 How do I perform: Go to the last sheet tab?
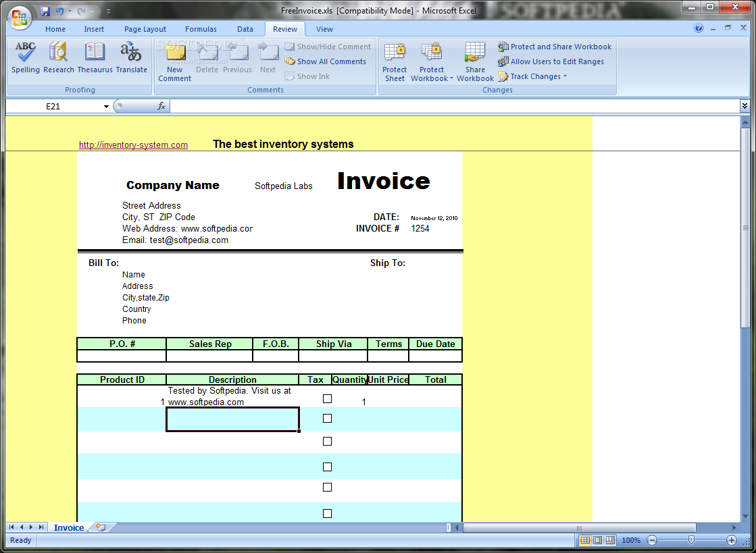(41, 527)
